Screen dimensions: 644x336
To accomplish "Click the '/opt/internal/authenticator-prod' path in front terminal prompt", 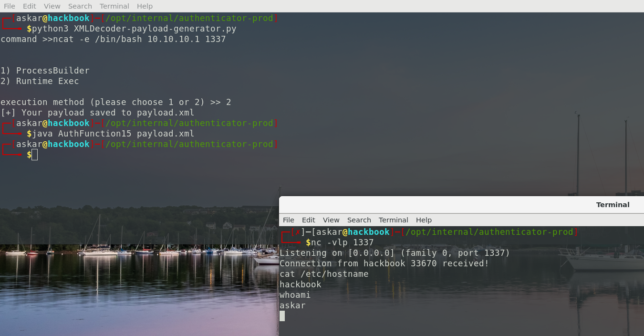I will (489, 232).
